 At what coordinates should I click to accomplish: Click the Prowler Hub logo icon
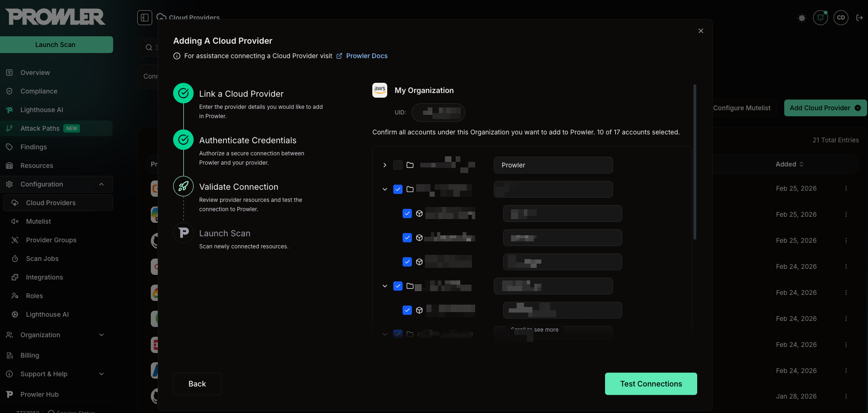click(9, 394)
